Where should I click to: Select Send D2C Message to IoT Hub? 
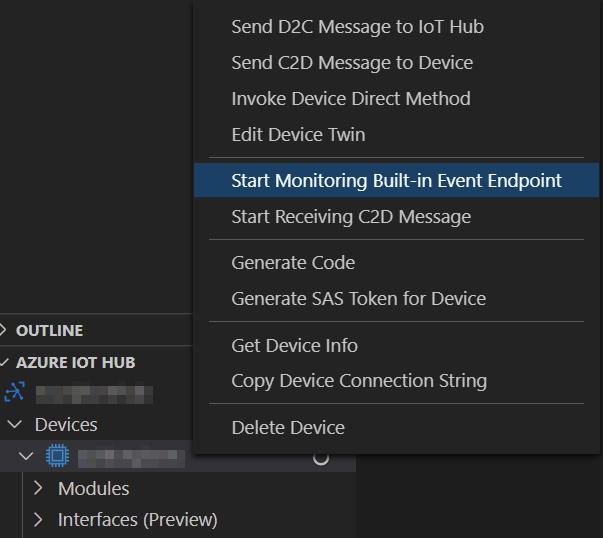pyautogui.click(x=396, y=27)
